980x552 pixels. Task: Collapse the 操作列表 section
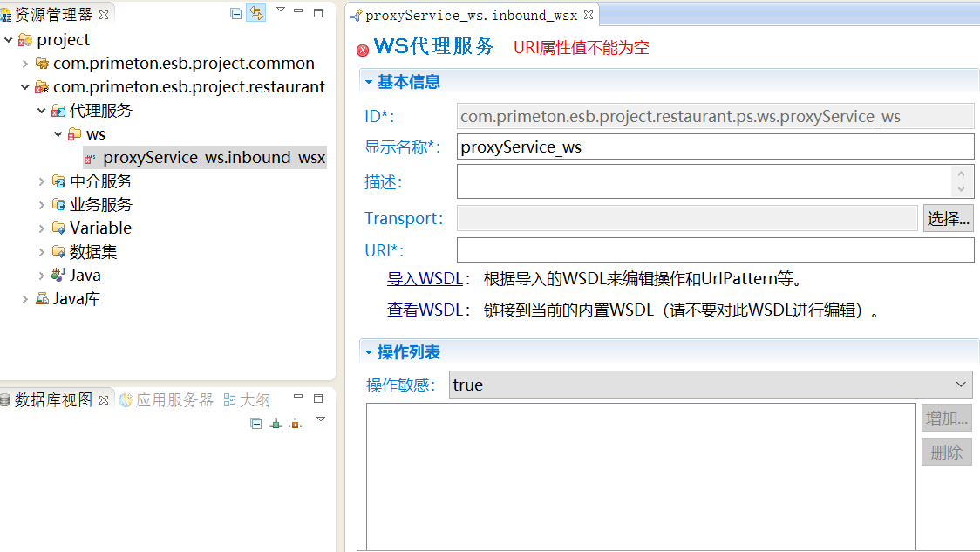[x=369, y=352]
